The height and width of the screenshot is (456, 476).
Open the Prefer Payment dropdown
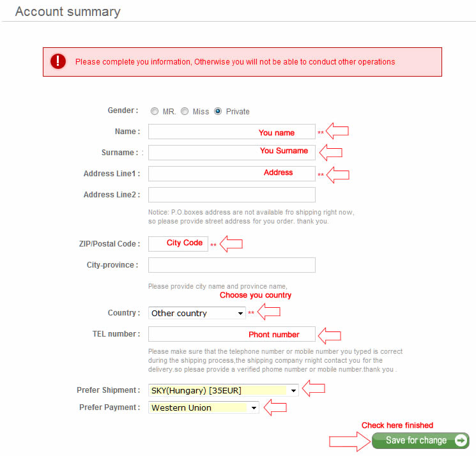click(x=204, y=407)
